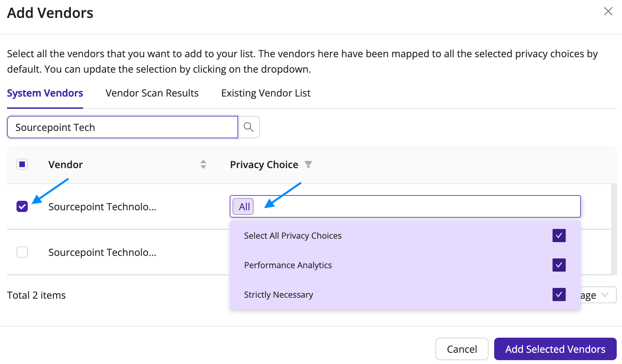Screen dimensions: 622x364
Task: Open the Privacy Choice filter icon
Action: 308,164
